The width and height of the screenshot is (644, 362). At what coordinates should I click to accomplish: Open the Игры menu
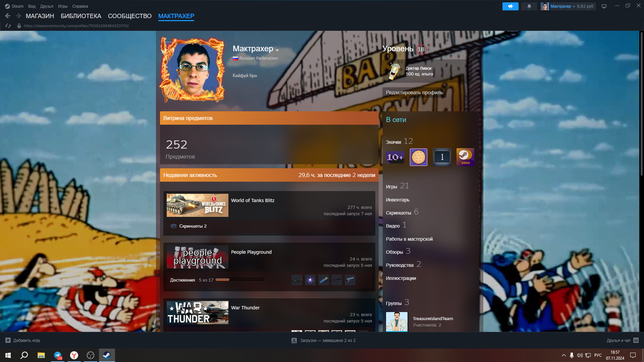(x=63, y=6)
